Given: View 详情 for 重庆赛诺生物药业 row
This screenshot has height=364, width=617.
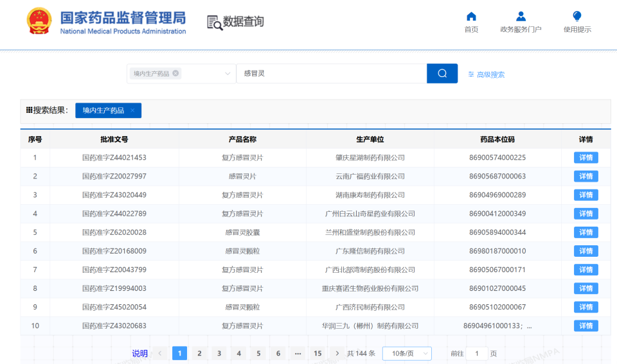Looking at the screenshot, I should coord(586,288).
